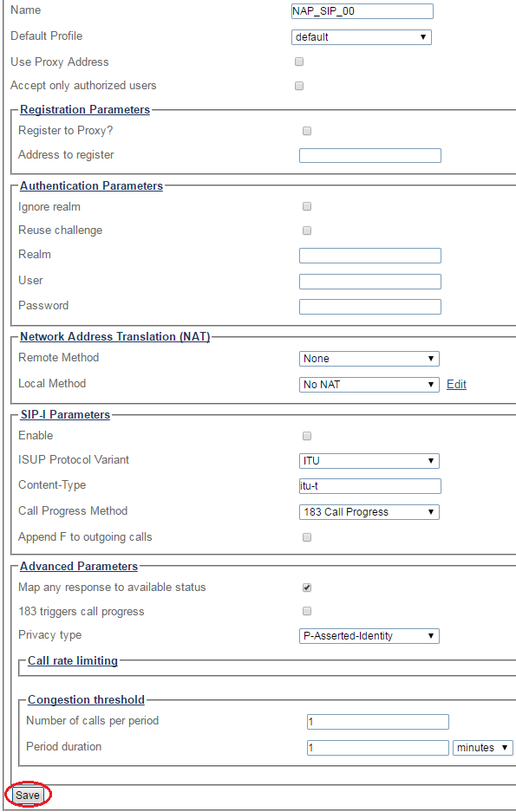This screenshot has width=516, height=812.
Task: Open the Edit link beside Local Method
Action: coord(456,384)
